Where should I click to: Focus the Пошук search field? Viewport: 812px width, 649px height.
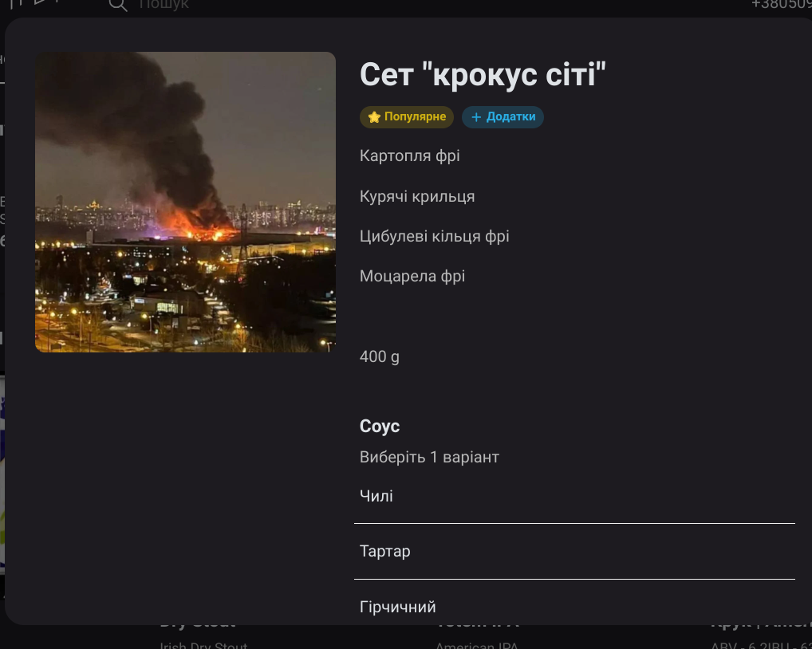(x=164, y=5)
